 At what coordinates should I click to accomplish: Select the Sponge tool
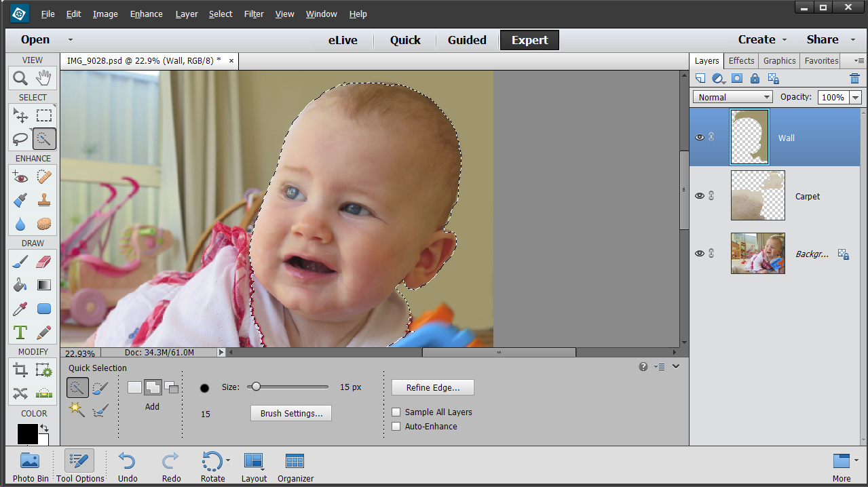[x=44, y=224]
